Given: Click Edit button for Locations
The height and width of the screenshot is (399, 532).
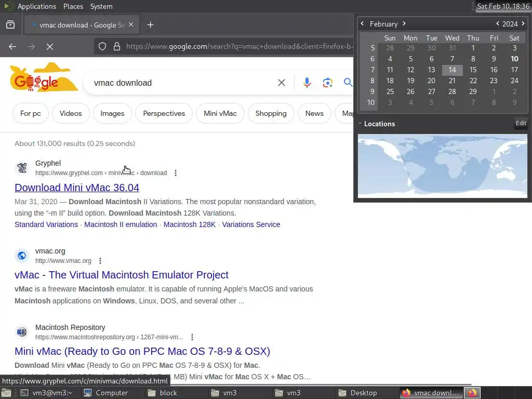Looking at the screenshot, I should (x=521, y=123).
